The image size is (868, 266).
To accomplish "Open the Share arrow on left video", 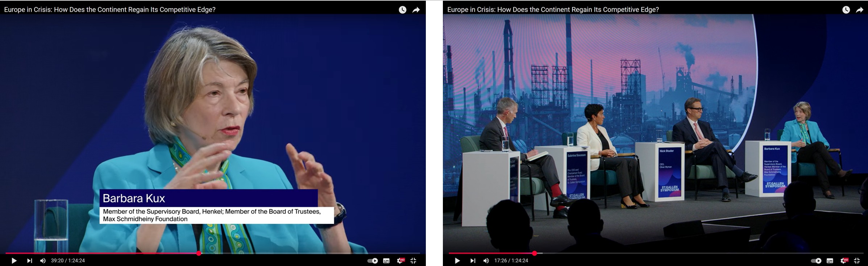I will click(x=416, y=10).
